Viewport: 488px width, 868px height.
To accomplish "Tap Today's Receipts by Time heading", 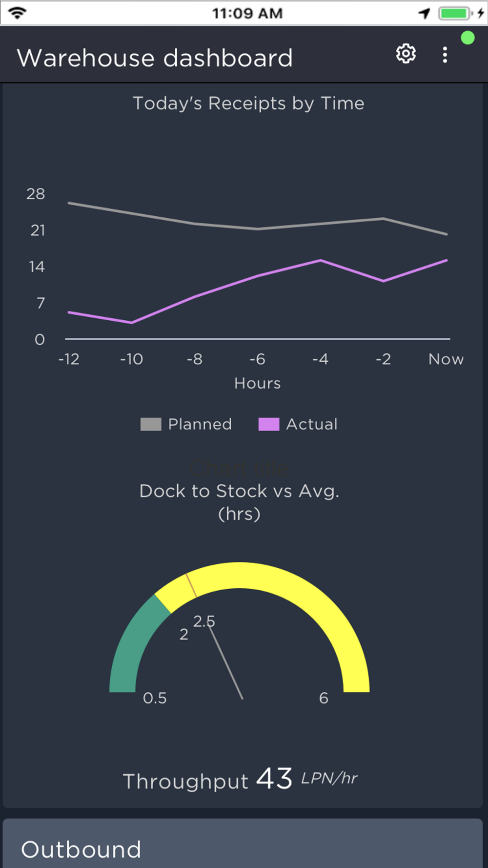I will [248, 103].
